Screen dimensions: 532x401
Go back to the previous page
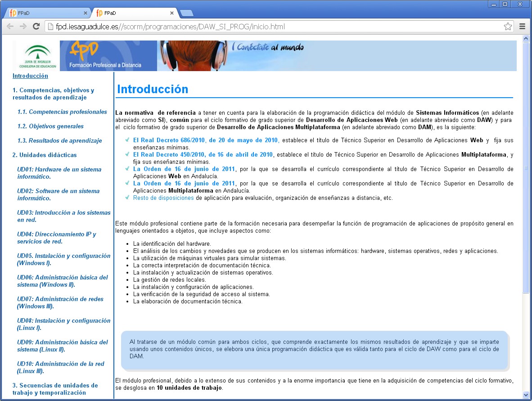click(10, 27)
